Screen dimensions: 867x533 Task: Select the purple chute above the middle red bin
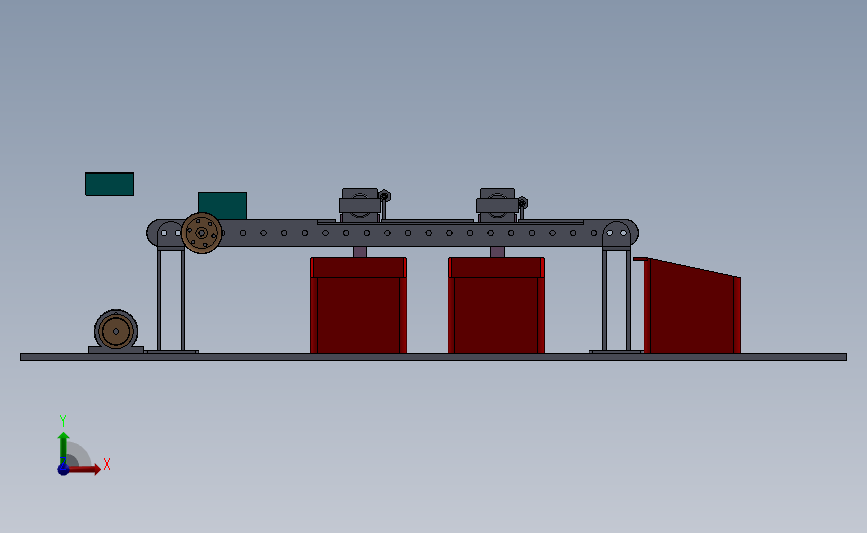click(x=497, y=252)
